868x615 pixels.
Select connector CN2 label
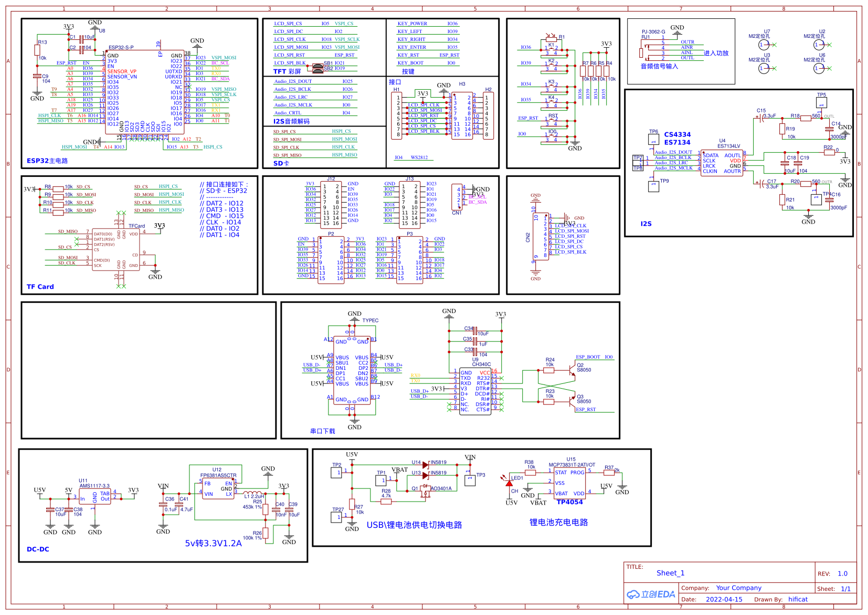(x=528, y=237)
